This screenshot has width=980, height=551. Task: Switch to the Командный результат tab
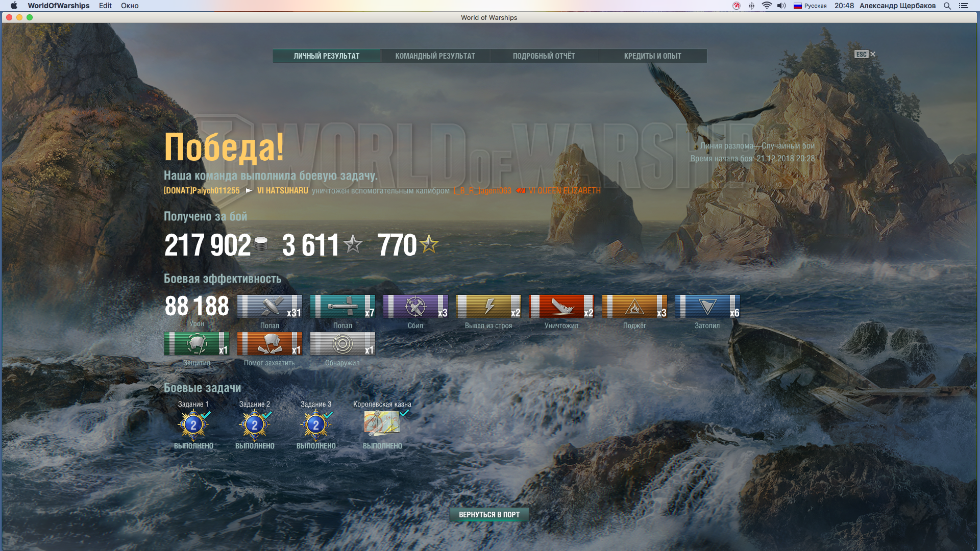click(x=435, y=56)
